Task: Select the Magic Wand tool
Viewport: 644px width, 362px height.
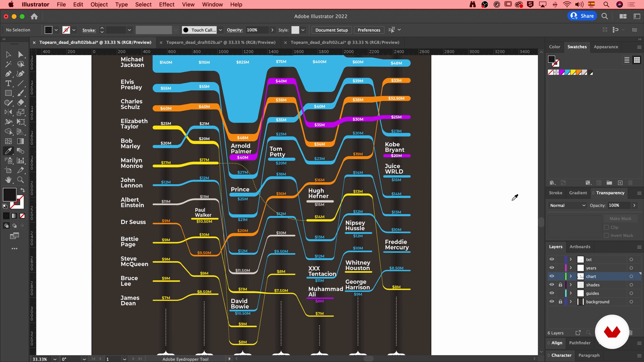Action: [x=8, y=64]
